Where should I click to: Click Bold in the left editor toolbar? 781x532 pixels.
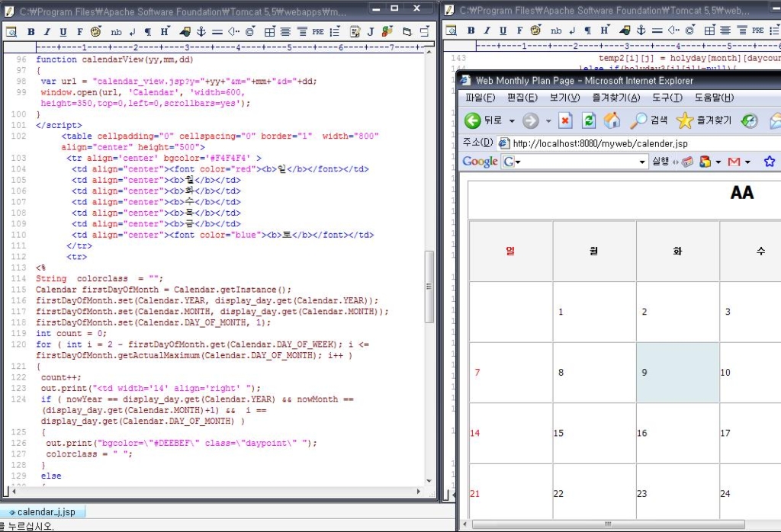(31, 32)
